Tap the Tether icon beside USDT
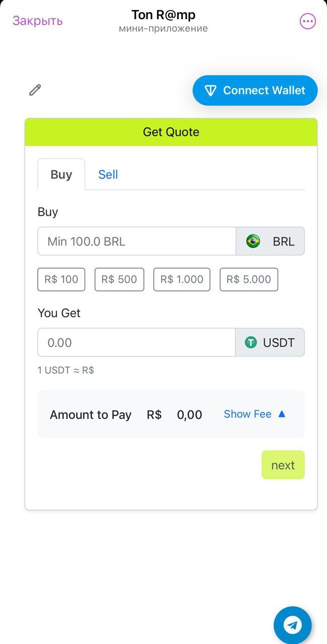The height and width of the screenshot is (644, 327). pos(251,343)
